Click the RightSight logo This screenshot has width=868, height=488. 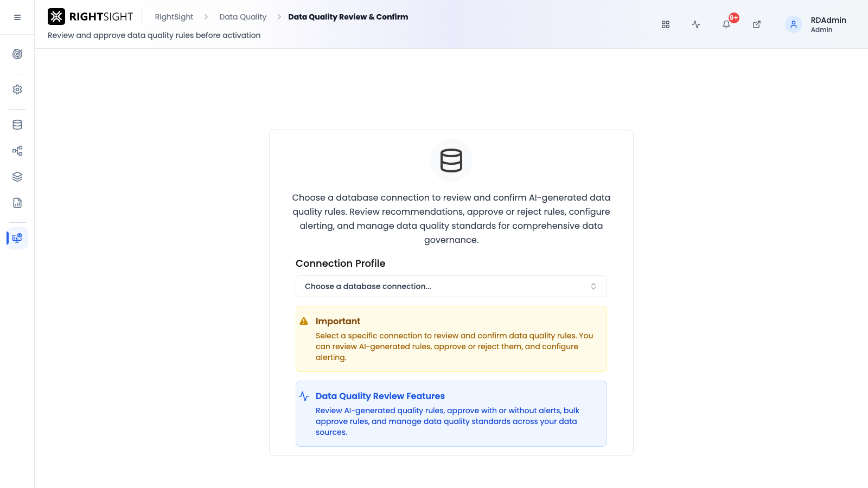tap(91, 17)
